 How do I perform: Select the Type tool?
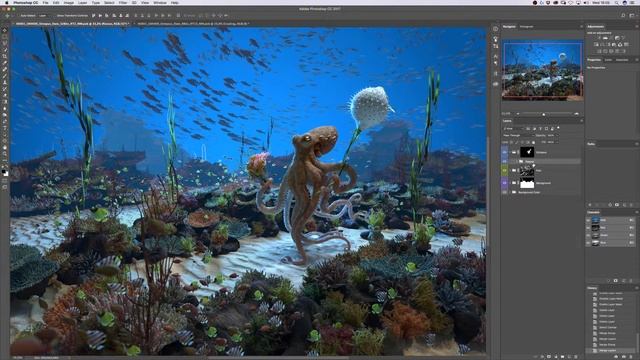point(5,128)
